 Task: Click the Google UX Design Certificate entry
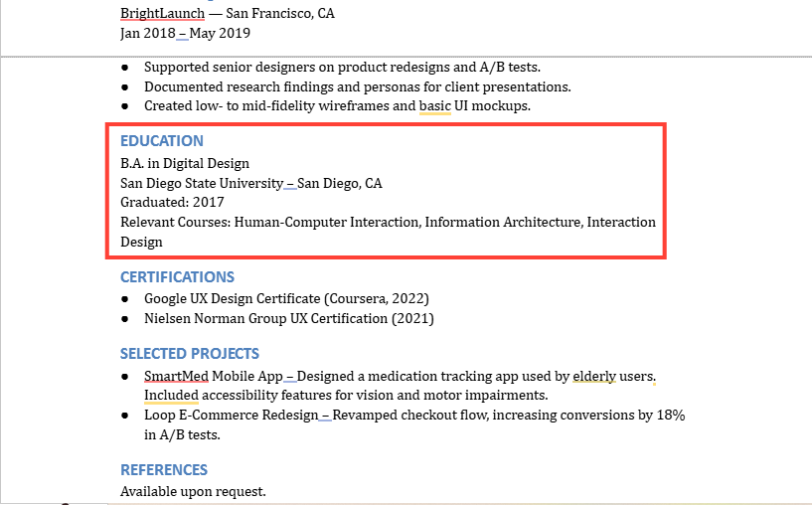click(x=286, y=299)
